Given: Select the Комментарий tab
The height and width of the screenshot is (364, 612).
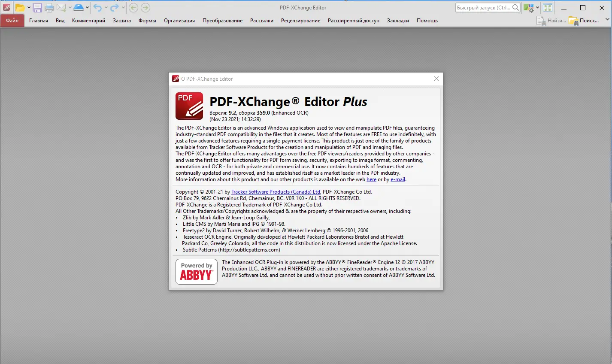Looking at the screenshot, I should [88, 21].
